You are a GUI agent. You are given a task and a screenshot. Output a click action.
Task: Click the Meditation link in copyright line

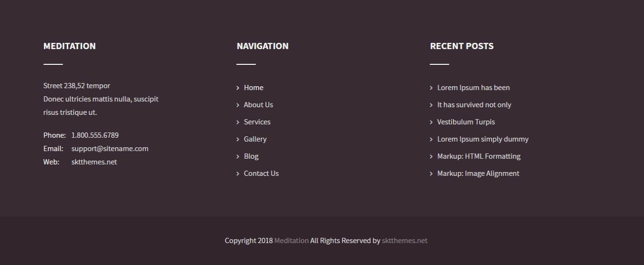click(x=291, y=241)
